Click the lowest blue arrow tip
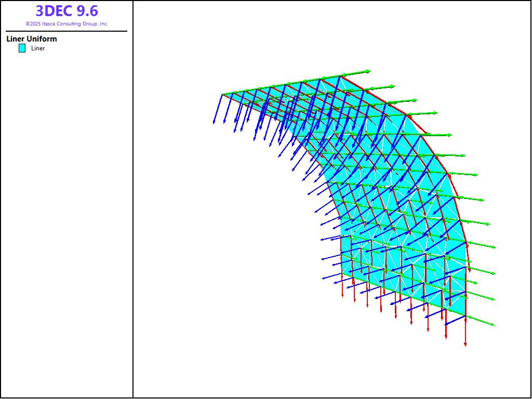Viewport: 532px width, 399px height. (x=446, y=325)
